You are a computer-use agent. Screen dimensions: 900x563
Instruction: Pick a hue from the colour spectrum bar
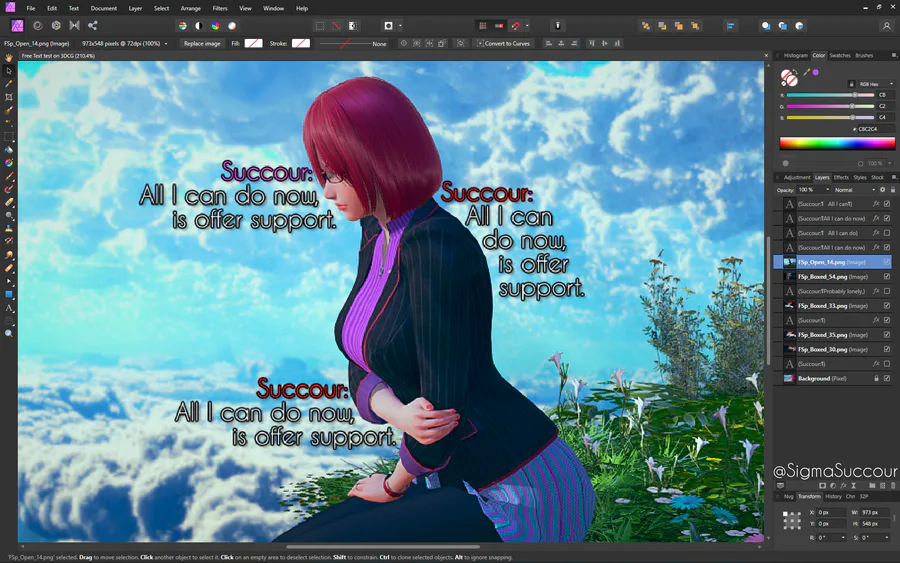tap(837, 143)
